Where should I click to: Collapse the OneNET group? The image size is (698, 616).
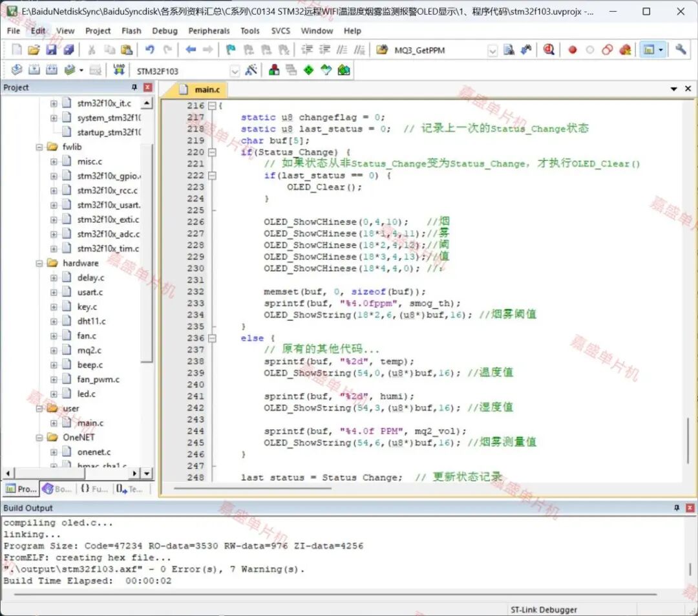point(39,438)
